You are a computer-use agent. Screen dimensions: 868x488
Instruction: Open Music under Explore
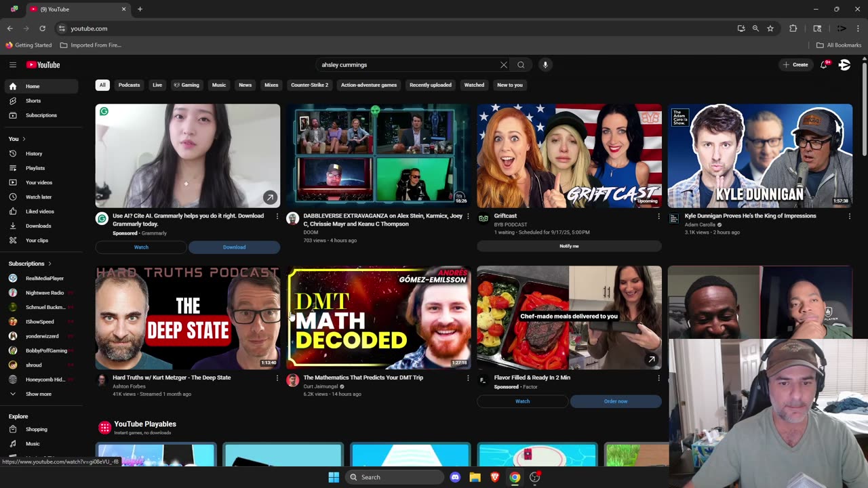coord(42,444)
